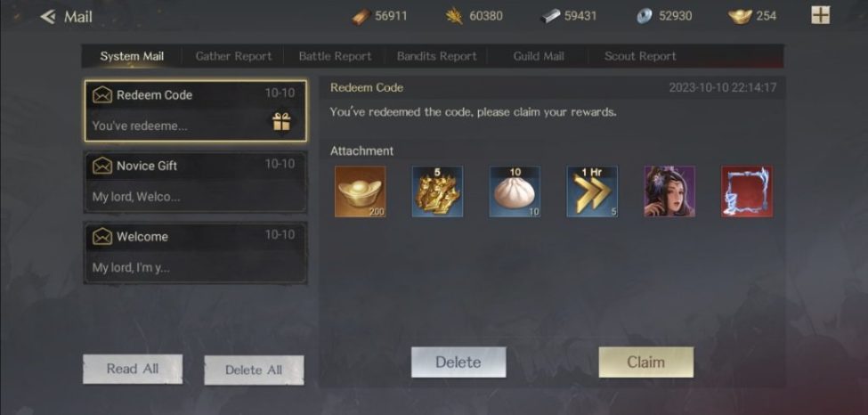Delete the open Redeem Code mail
The width and height of the screenshot is (868, 415).
click(x=458, y=362)
